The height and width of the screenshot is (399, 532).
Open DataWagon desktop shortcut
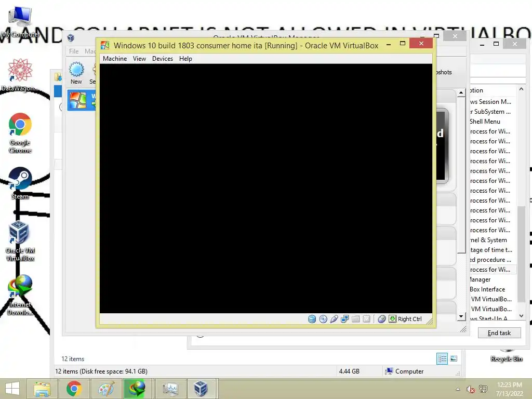[x=20, y=75]
